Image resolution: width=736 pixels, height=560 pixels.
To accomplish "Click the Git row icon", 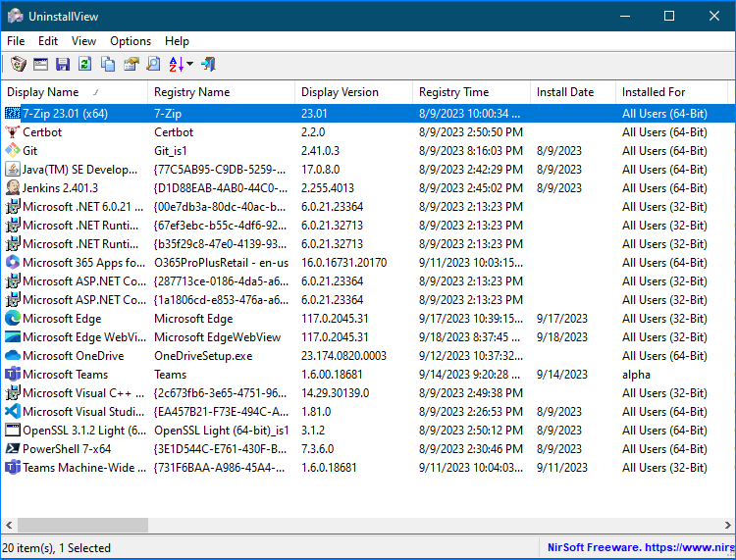I will [13, 151].
